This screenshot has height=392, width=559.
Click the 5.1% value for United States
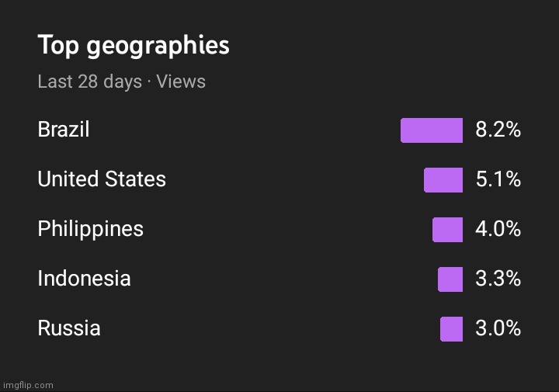(x=498, y=179)
